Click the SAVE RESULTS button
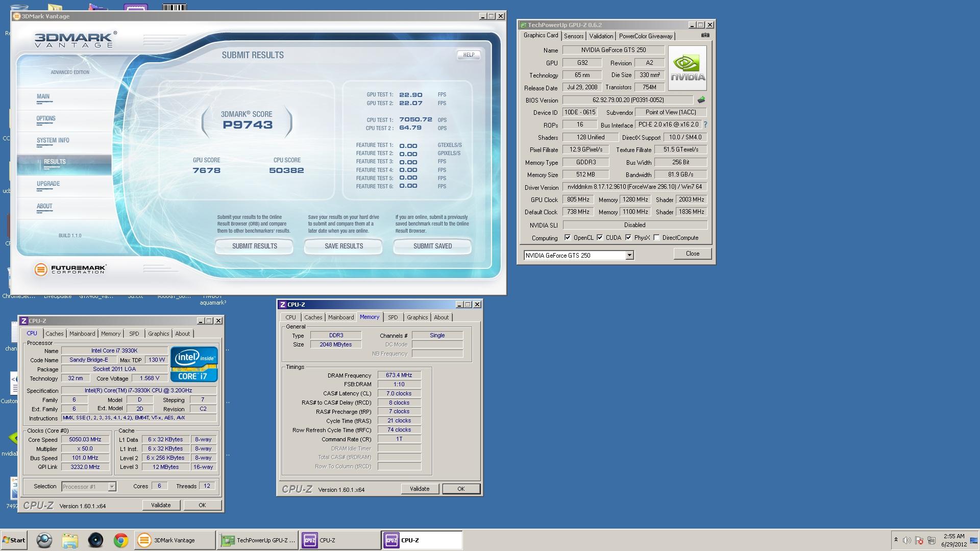Viewport: 980px width, 551px height. coord(344,246)
